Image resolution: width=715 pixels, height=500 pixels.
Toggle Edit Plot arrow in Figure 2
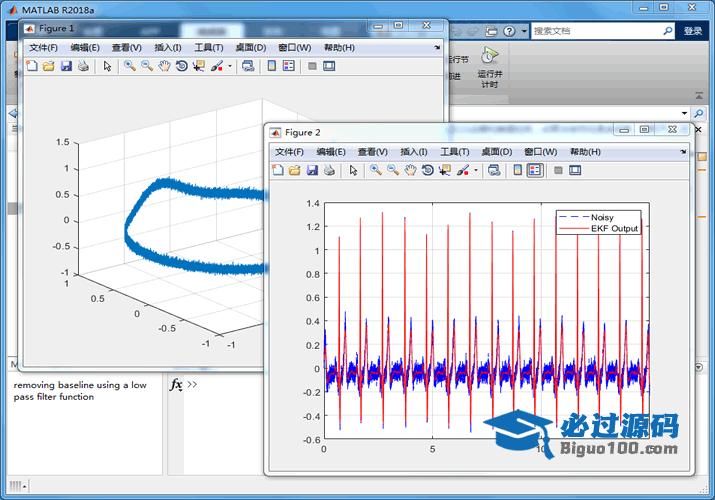pos(353,171)
